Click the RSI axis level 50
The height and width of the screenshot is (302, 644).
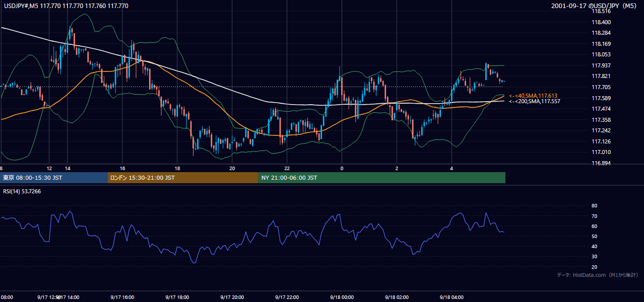coord(594,236)
